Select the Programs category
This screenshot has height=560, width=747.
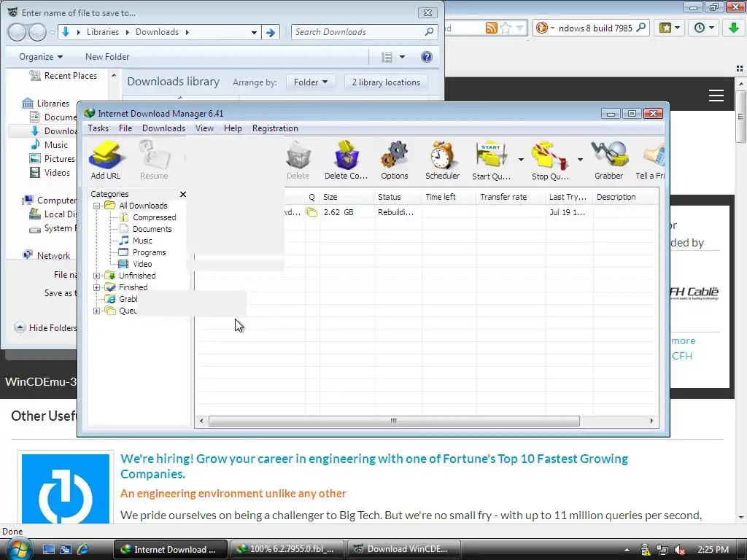pos(149,252)
